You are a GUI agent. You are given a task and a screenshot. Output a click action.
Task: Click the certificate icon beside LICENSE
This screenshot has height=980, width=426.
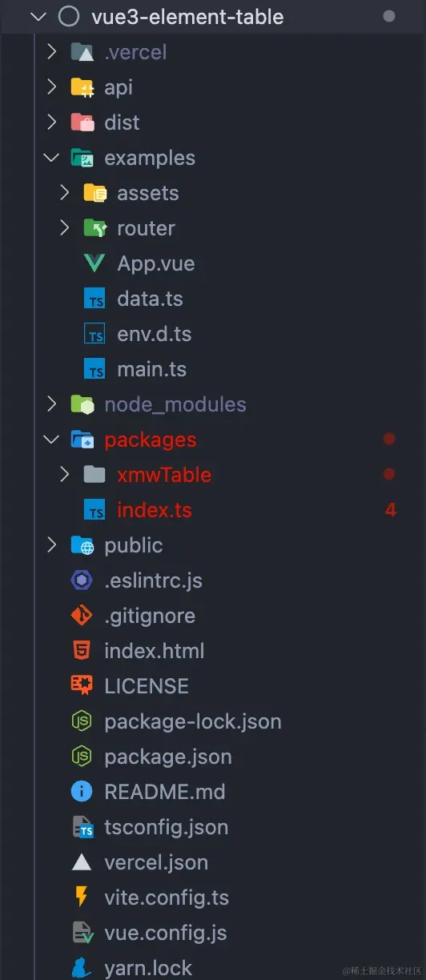pos(82,686)
